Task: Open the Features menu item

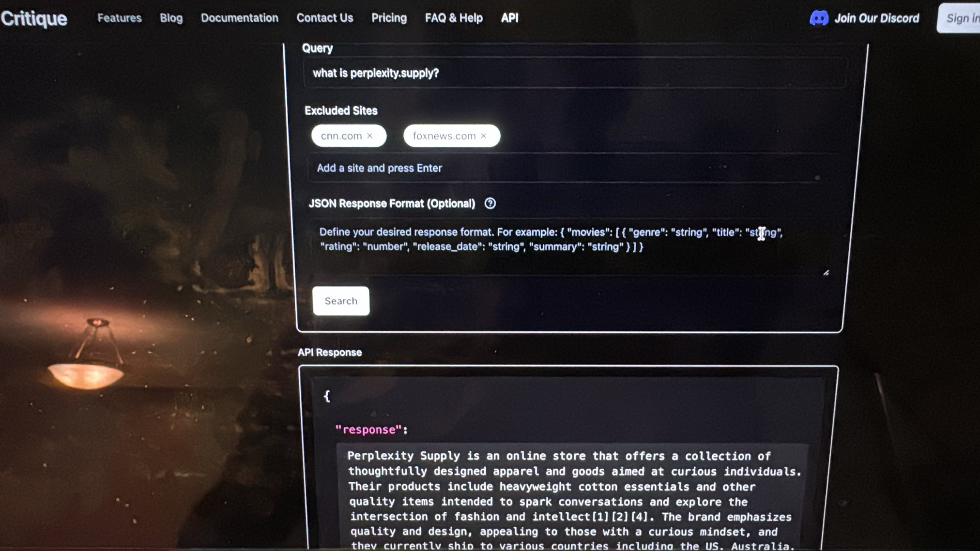Action: tap(119, 18)
